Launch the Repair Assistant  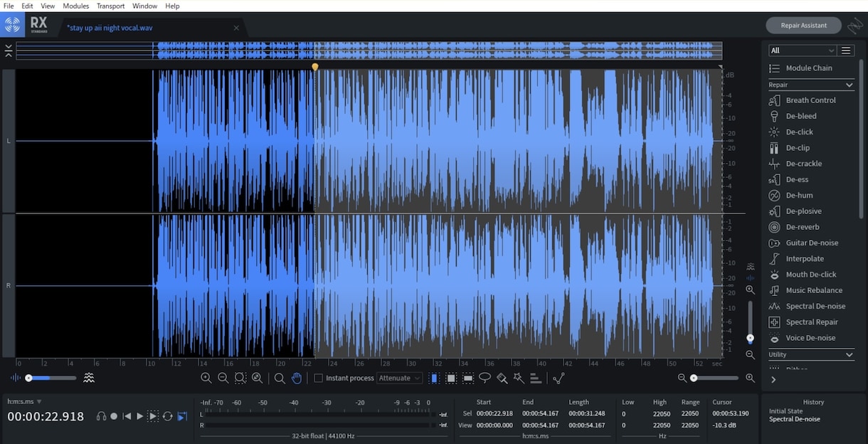tap(803, 25)
